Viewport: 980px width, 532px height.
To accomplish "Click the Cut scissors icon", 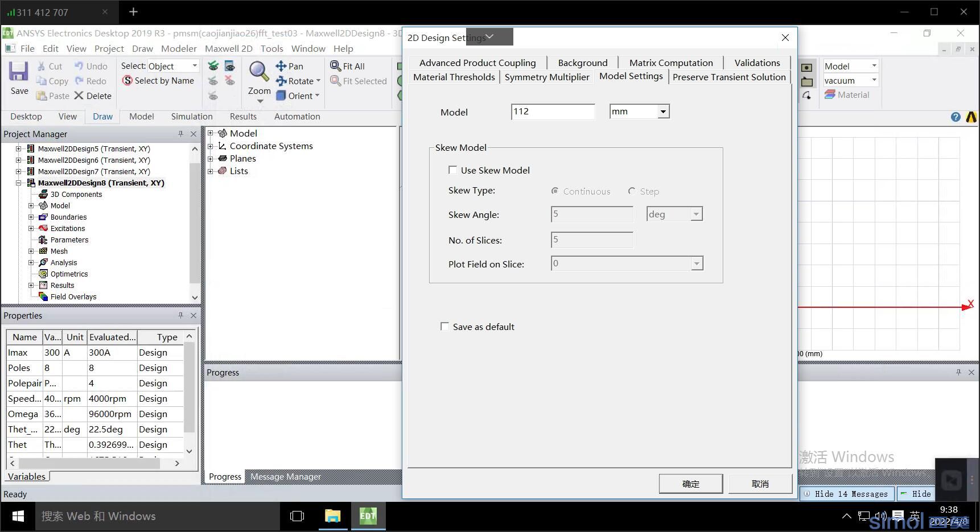I will (x=42, y=66).
